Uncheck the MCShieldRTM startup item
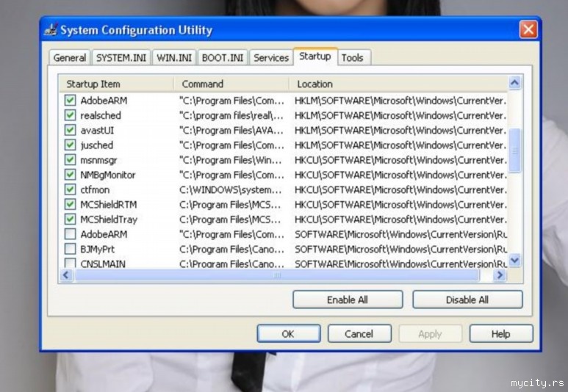The height and width of the screenshot is (392, 568). 70,204
